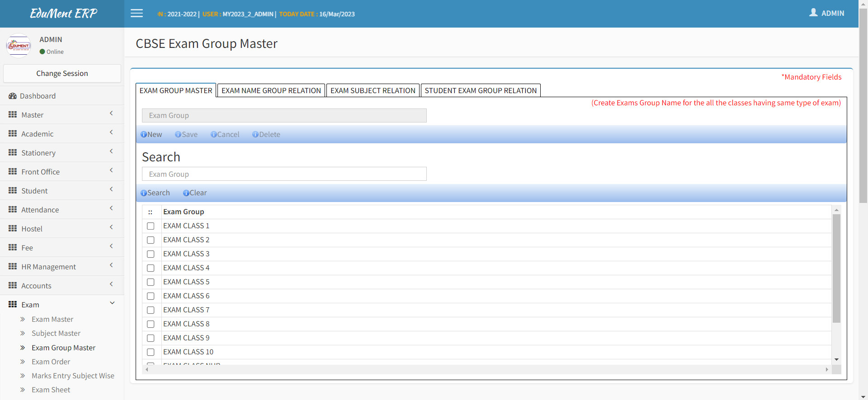Open Marks Entry Subject Wise link
The height and width of the screenshot is (400, 868).
(73, 376)
